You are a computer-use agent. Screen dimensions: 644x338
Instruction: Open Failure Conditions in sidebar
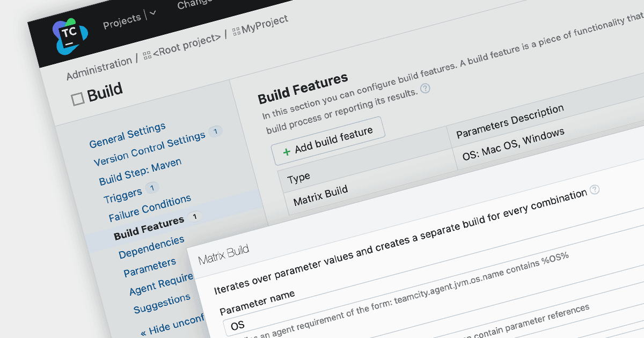(x=150, y=208)
